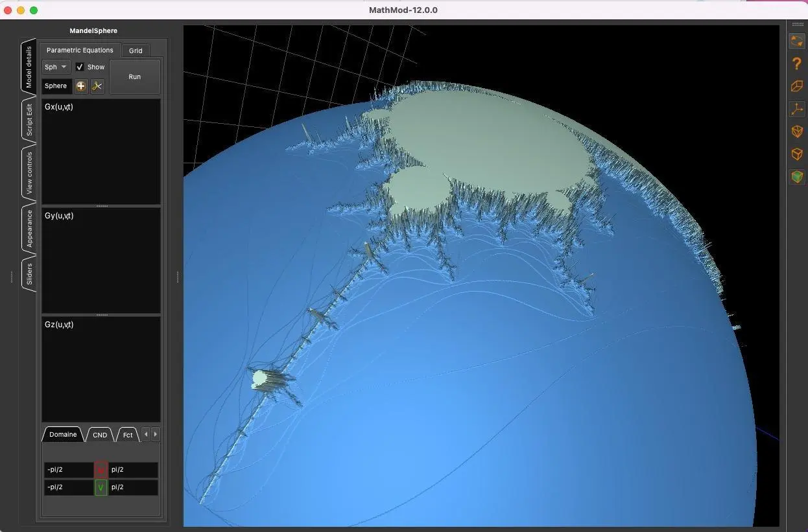Click the left arrow beside Fct tab

pyautogui.click(x=145, y=434)
